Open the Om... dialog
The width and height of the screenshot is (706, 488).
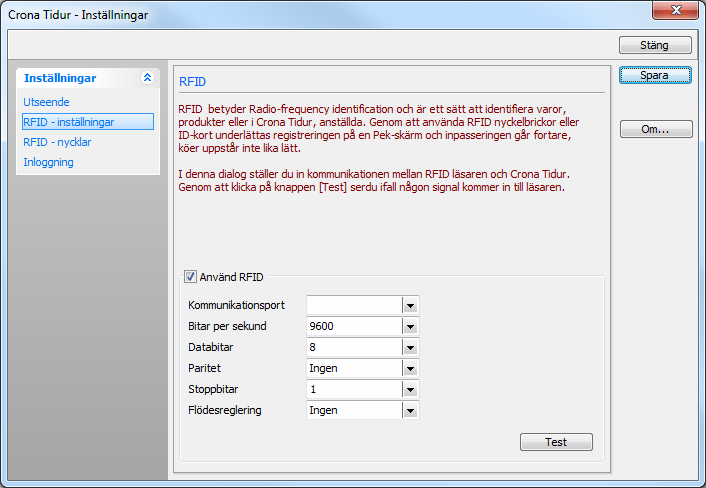[656, 129]
